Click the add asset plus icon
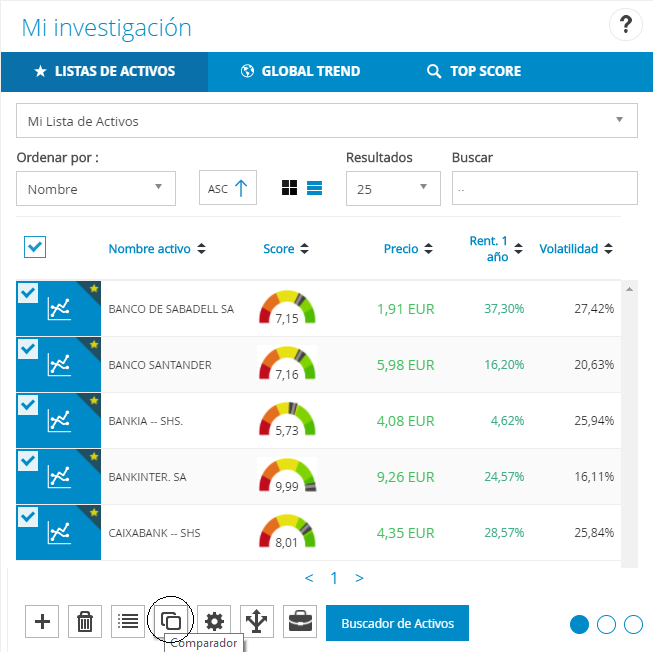The height and width of the screenshot is (652, 653). [x=42, y=622]
